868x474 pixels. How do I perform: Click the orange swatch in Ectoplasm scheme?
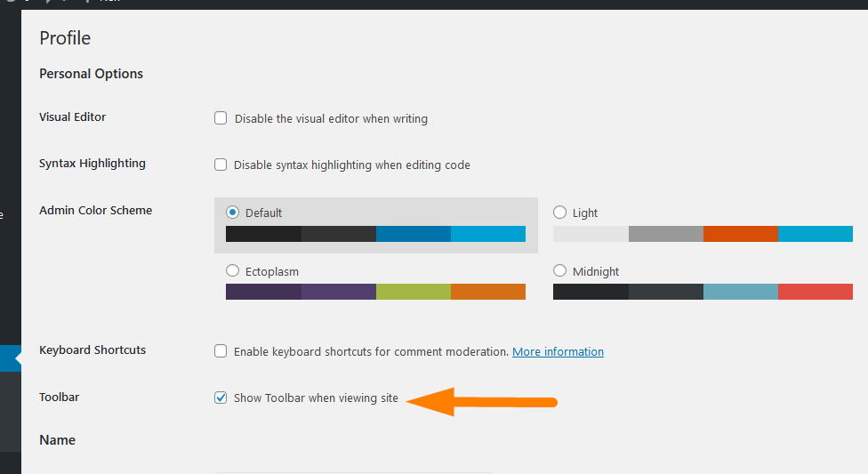pyautogui.click(x=488, y=292)
